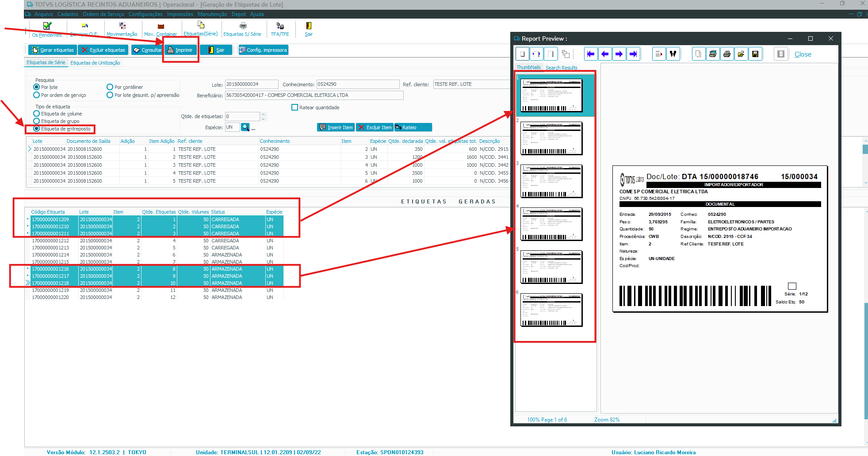The height and width of the screenshot is (456, 868).
Task: Open Config. impressora settings
Action: tap(264, 50)
